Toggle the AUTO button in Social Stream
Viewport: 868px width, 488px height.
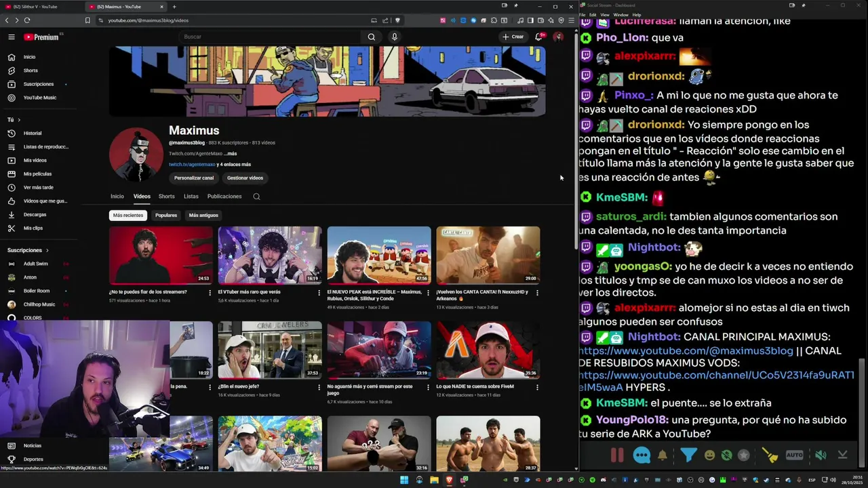pos(794,455)
